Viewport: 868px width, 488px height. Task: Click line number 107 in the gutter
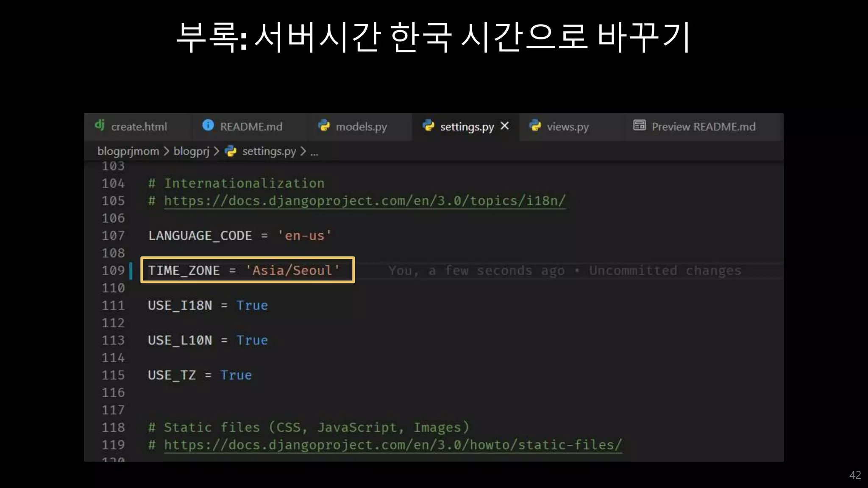[113, 236]
